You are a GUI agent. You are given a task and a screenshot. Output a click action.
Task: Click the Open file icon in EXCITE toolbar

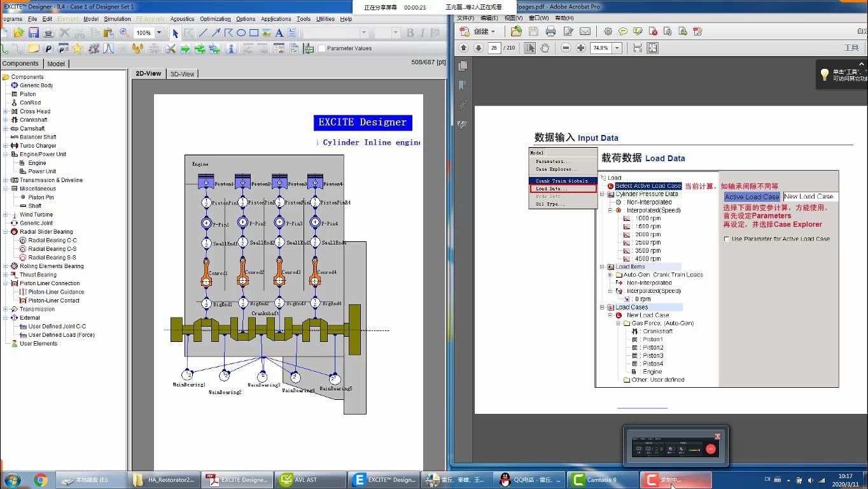point(18,32)
